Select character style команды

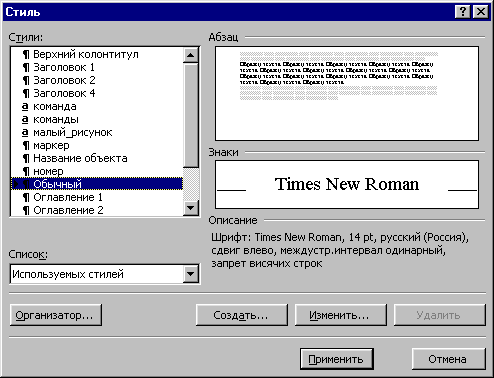tap(97, 119)
